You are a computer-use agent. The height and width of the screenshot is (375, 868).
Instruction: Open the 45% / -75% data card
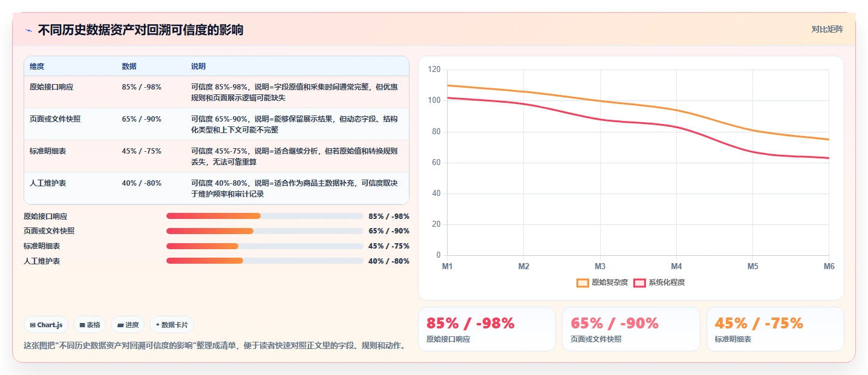click(x=775, y=329)
